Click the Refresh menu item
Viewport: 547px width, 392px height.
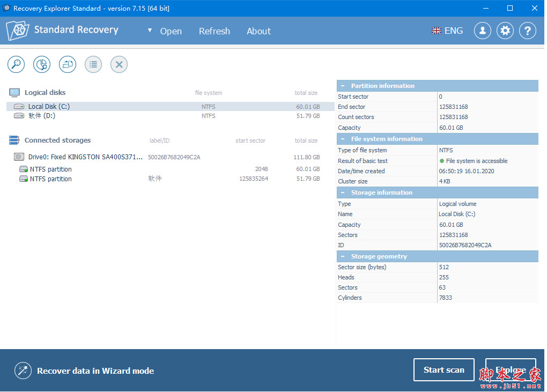tap(214, 31)
